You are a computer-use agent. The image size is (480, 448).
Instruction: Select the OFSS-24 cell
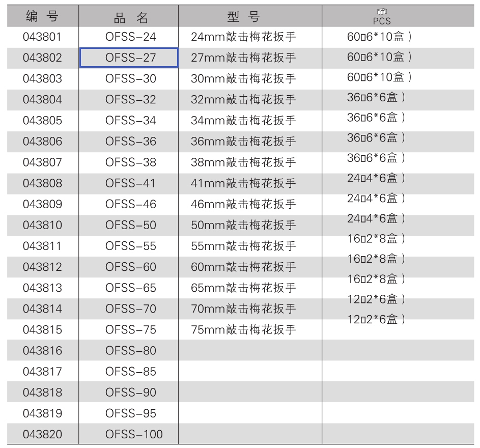pyautogui.click(x=131, y=37)
